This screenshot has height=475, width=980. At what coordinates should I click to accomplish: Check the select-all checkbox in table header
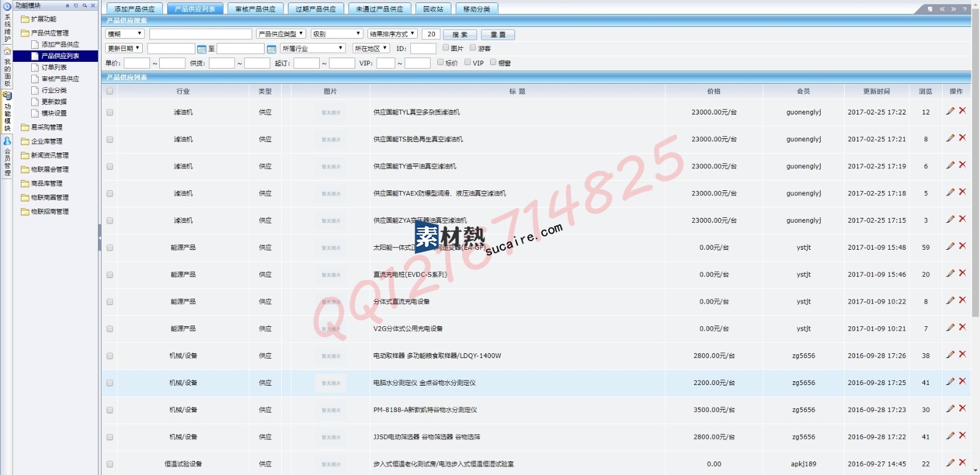(110, 91)
